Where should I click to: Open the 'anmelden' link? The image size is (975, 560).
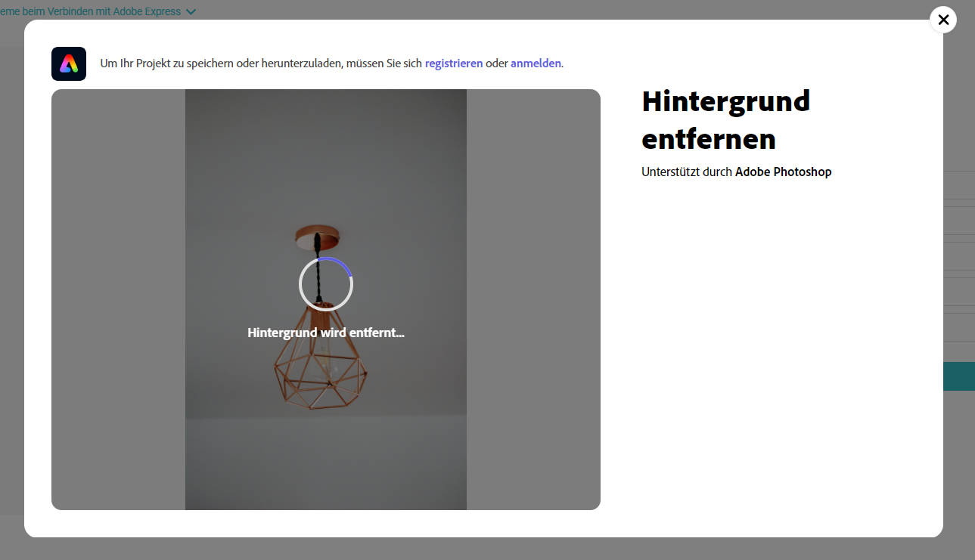click(x=536, y=63)
